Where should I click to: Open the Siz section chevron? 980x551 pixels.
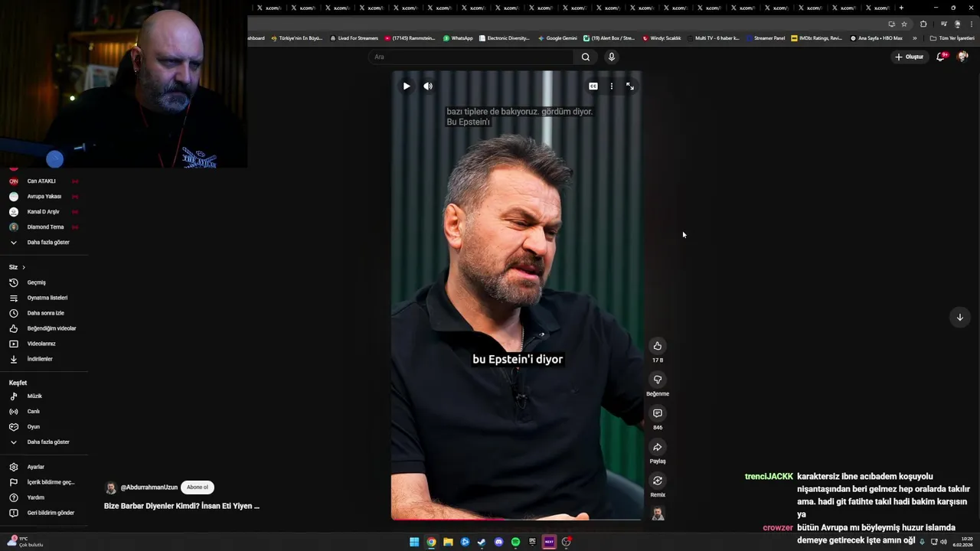[24, 267]
